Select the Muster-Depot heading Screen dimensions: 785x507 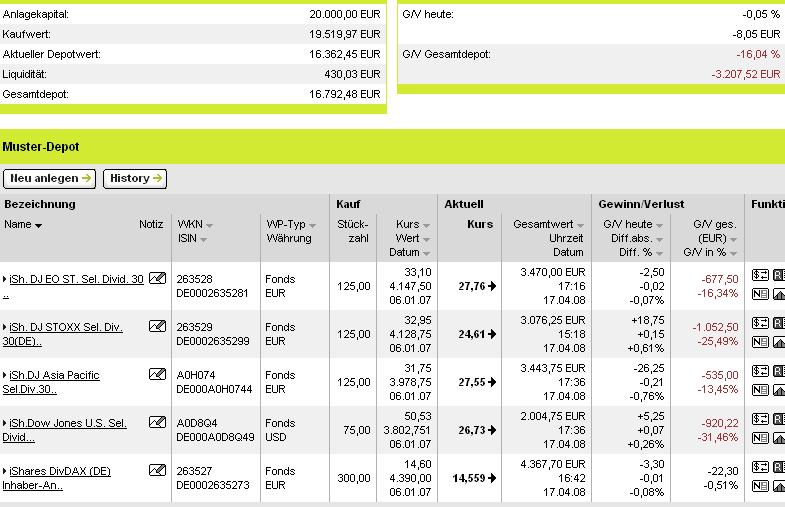tap(41, 147)
